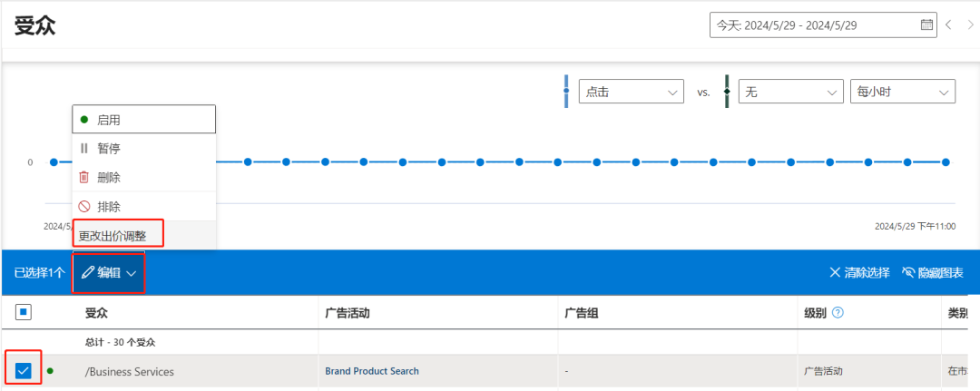Screen dimensions: 980x391
Task: Click the 已选择1个 label
Action: coord(39,273)
